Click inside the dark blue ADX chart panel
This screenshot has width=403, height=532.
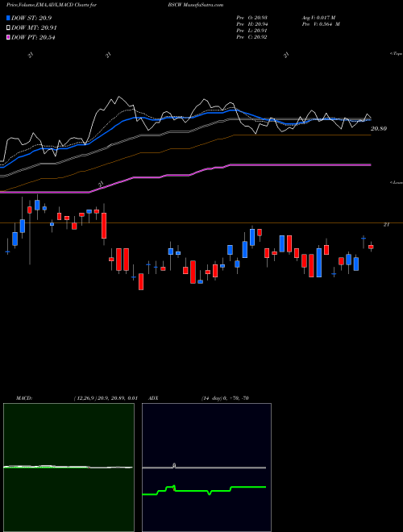[206, 468]
